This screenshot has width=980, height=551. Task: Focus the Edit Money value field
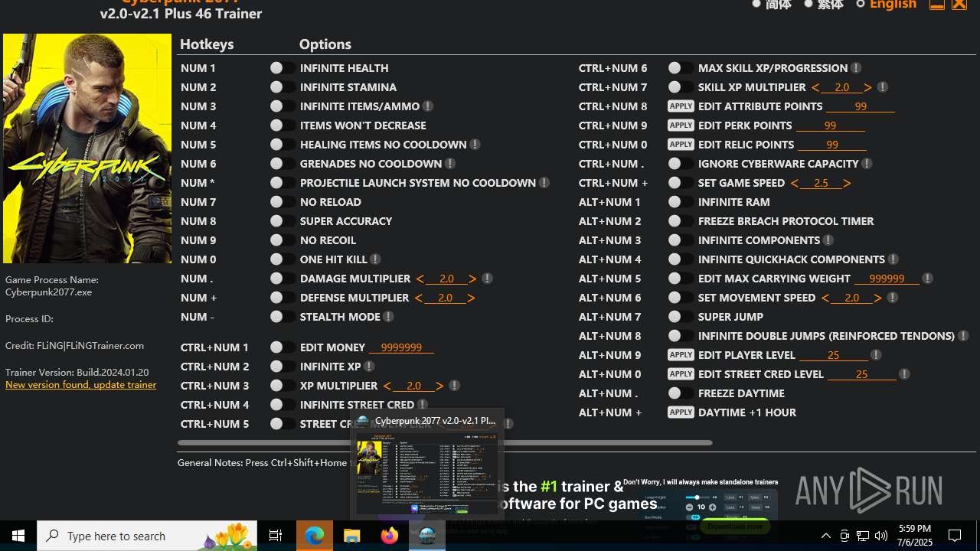(401, 347)
